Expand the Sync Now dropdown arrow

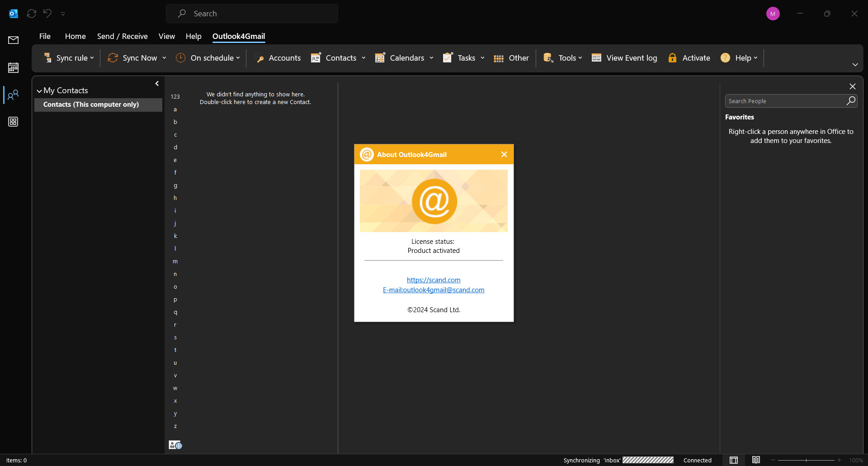(164, 58)
